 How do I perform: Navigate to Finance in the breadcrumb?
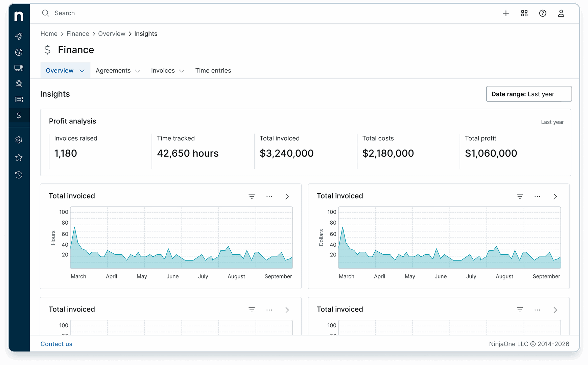tap(78, 33)
